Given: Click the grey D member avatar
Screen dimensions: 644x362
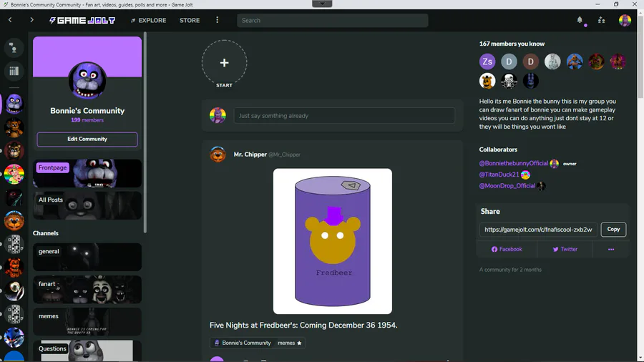Looking at the screenshot, I should point(509,62).
